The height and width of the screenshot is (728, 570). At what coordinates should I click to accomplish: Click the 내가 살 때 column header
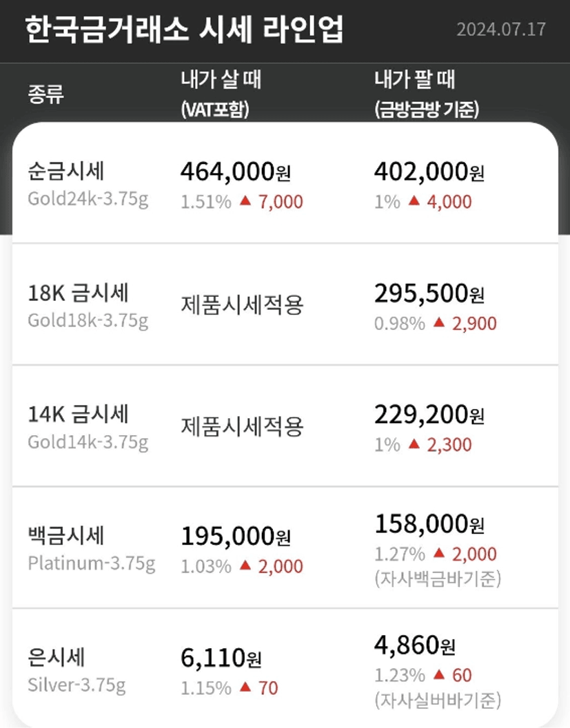point(221,80)
